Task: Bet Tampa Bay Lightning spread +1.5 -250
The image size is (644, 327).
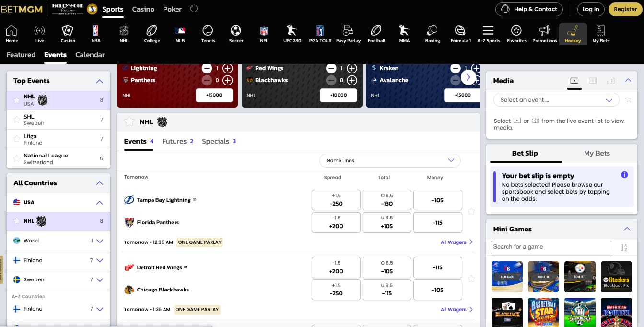Action: pyautogui.click(x=336, y=200)
